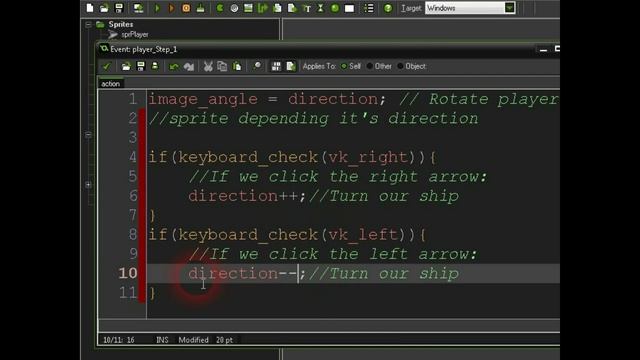Click the Modified status in status bar
The height and width of the screenshot is (360, 640).
coord(193,340)
